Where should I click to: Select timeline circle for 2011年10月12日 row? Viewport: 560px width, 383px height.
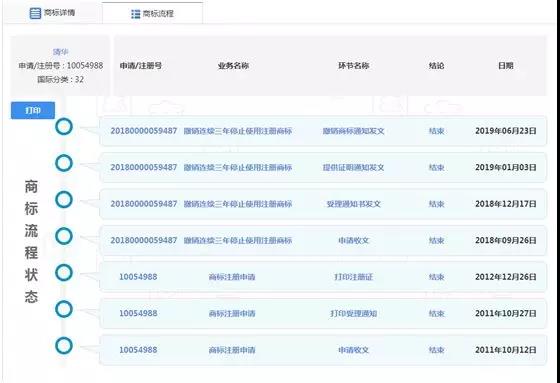click(64, 345)
